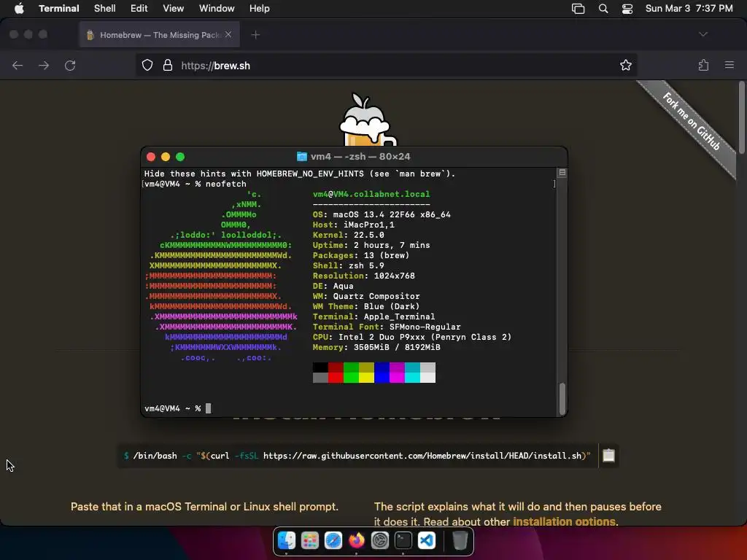747x560 pixels.
Task: Open the browser hamburger application menu
Action: (729, 65)
